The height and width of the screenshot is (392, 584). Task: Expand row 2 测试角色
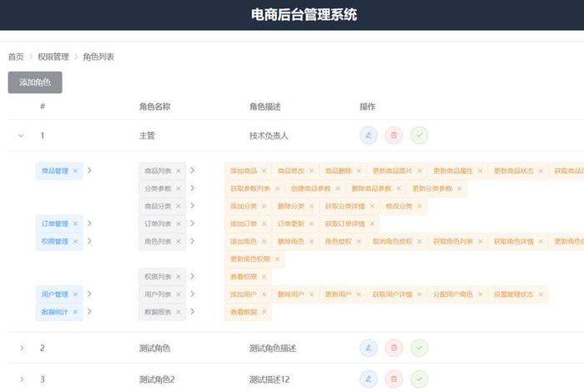click(x=22, y=348)
